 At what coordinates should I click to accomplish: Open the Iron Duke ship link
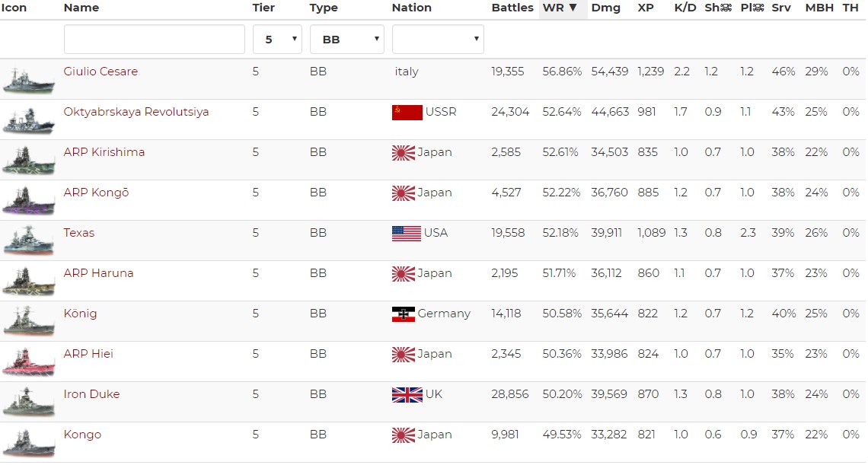point(91,394)
